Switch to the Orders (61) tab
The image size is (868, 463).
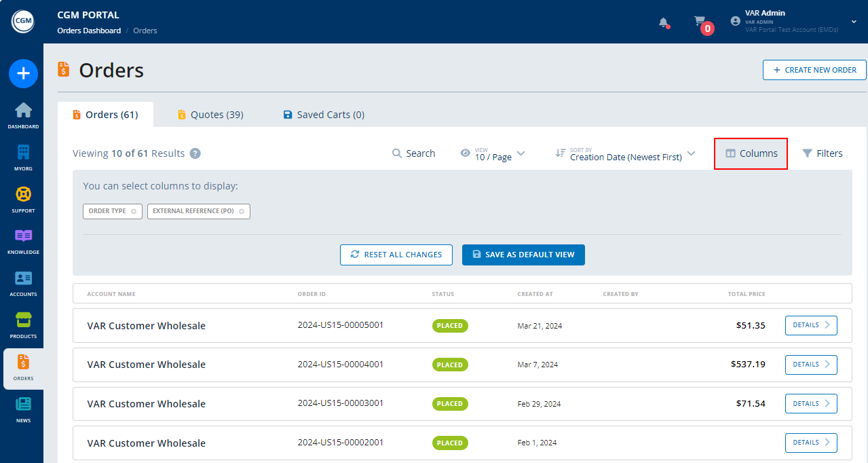105,115
